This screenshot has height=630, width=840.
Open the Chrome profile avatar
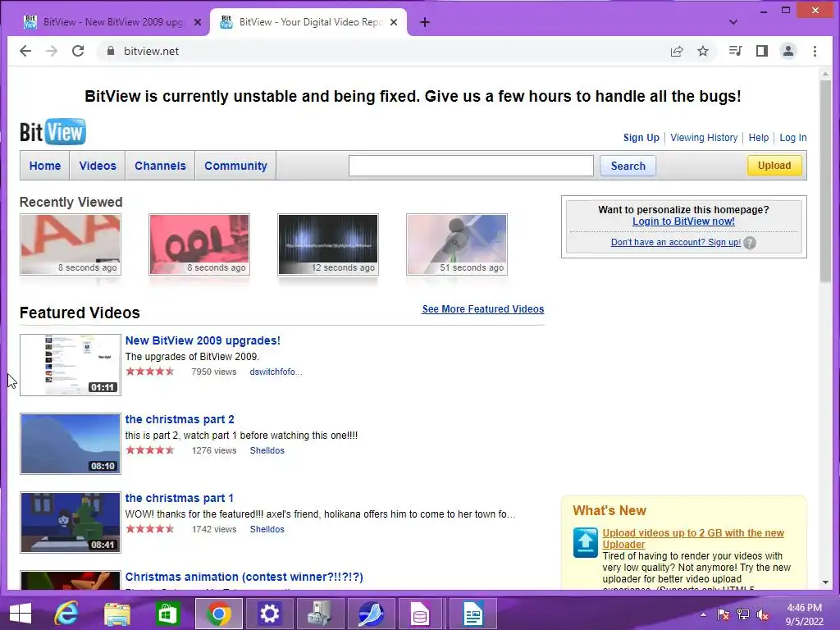tap(788, 51)
